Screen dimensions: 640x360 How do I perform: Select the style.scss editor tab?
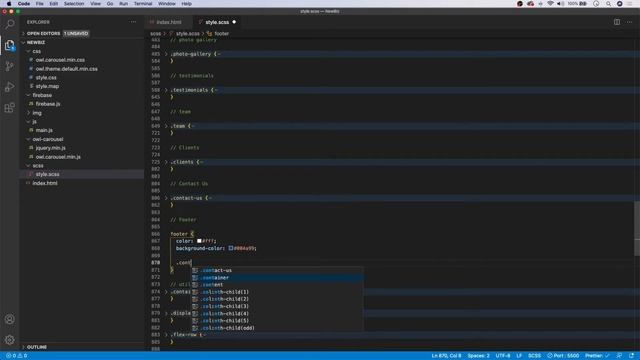click(x=217, y=22)
